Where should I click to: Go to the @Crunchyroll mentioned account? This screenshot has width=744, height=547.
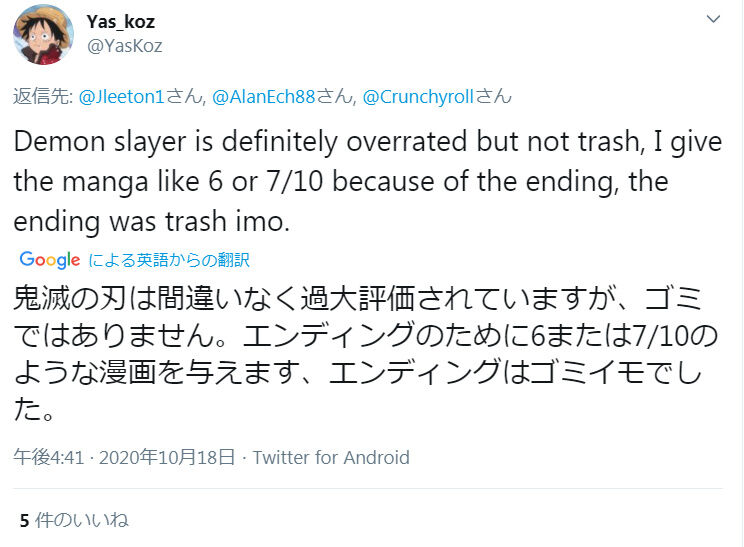click(x=426, y=97)
